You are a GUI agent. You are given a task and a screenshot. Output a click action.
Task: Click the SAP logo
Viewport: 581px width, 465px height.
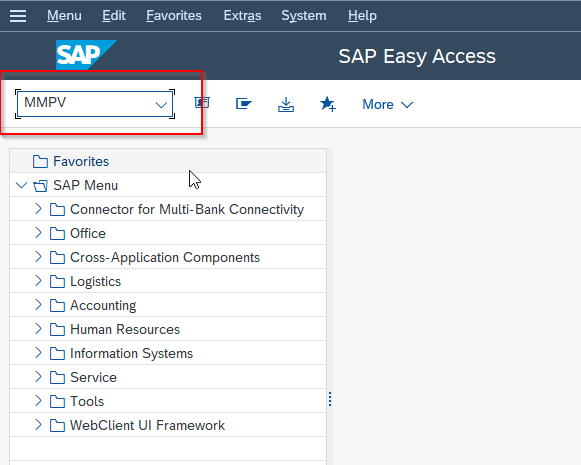(86, 55)
